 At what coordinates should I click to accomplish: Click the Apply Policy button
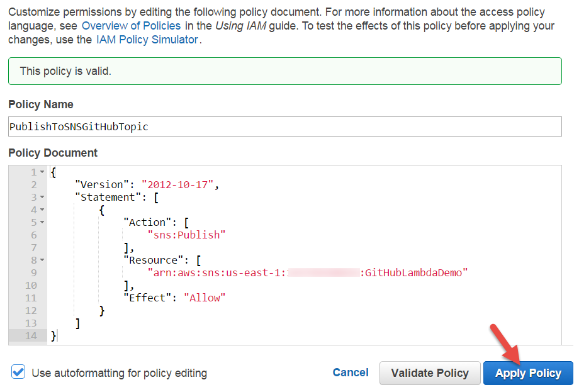528,372
